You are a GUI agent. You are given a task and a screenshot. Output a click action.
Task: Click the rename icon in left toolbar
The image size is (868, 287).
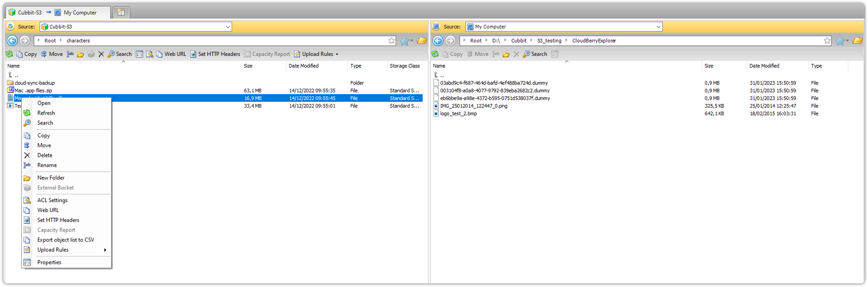click(x=70, y=54)
